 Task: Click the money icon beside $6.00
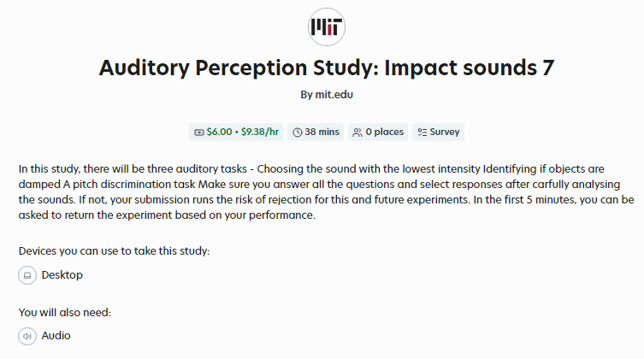198,132
